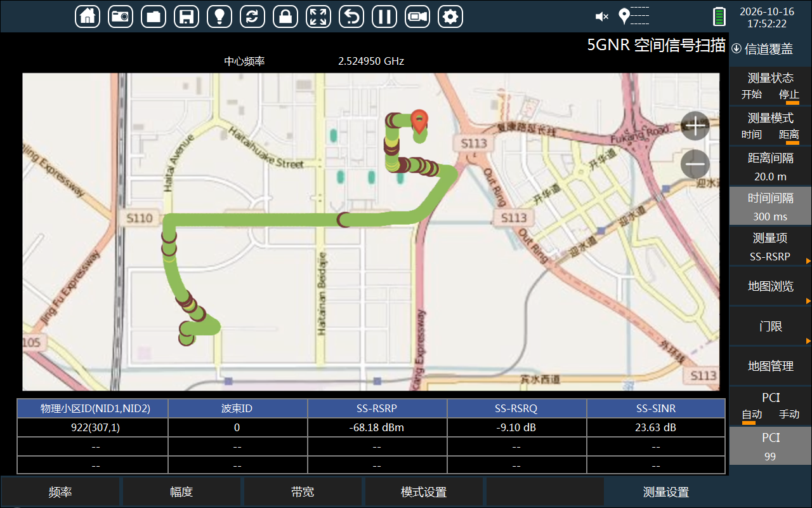Click the 2.524950 GHz center frequency value
This screenshot has width=812, height=508.
click(x=371, y=62)
